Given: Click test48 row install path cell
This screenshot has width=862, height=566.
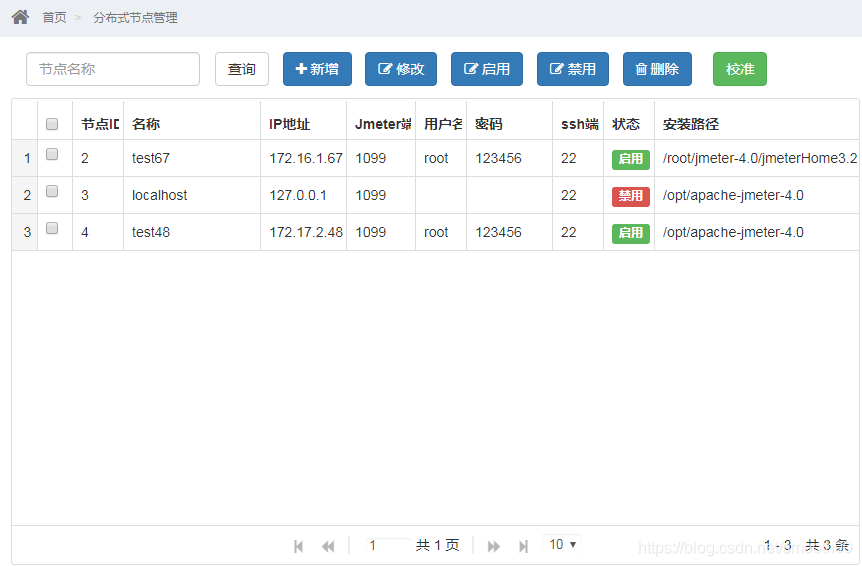Looking at the screenshot, I should pyautogui.click(x=757, y=232).
